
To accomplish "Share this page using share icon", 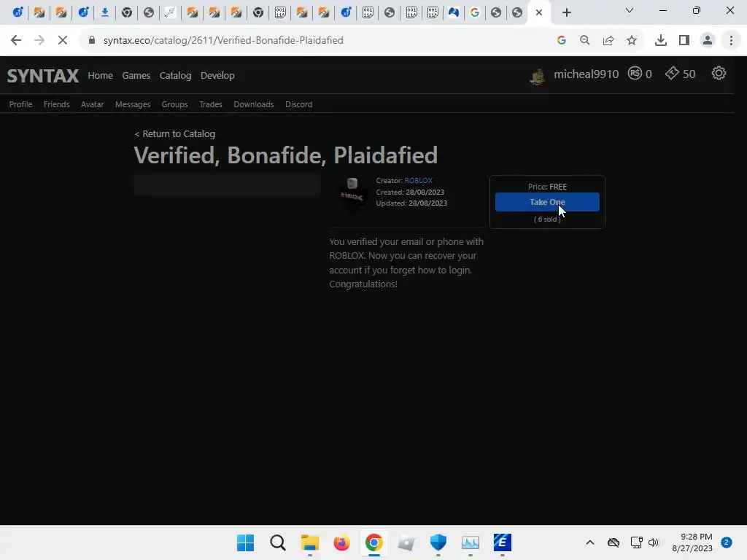I will [x=608, y=41].
